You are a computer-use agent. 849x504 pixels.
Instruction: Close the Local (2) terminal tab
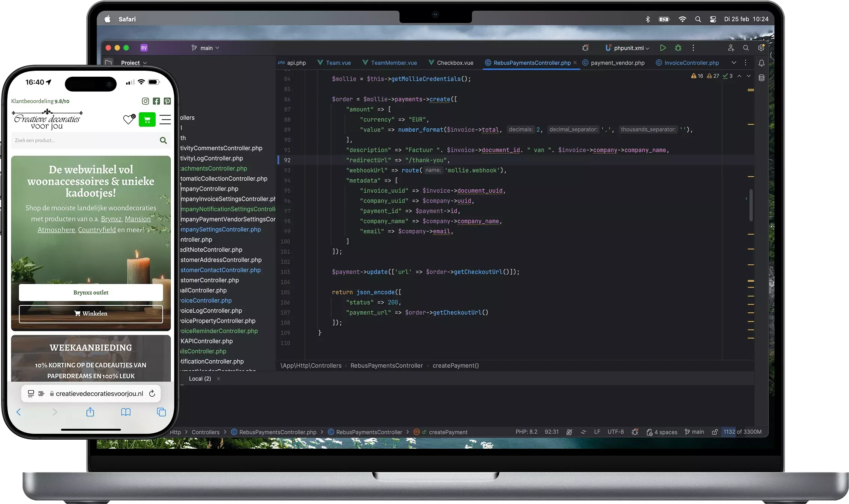pos(219,379)
